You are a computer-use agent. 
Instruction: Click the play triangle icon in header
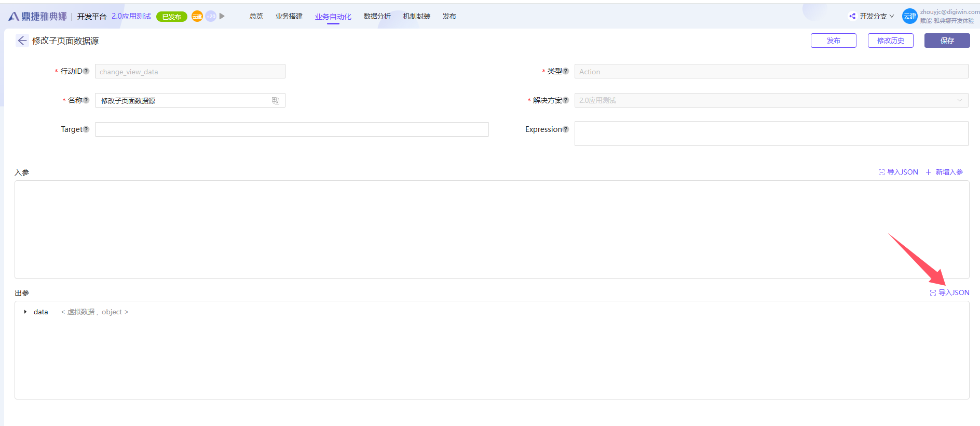tap(222, 16)
